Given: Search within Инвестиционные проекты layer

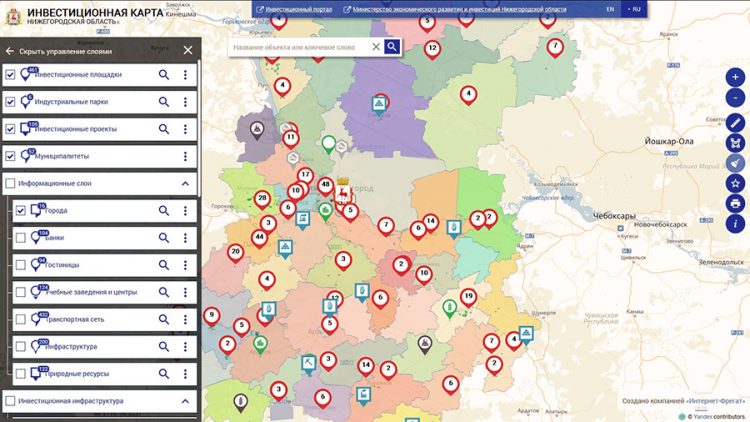Looking at the screenshot, I should [164, 129].
